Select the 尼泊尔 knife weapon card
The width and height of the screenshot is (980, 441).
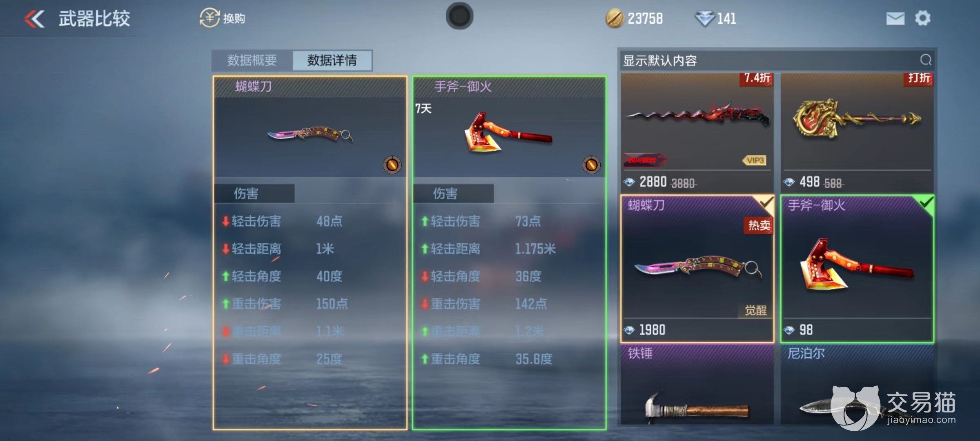coord(857,385)
